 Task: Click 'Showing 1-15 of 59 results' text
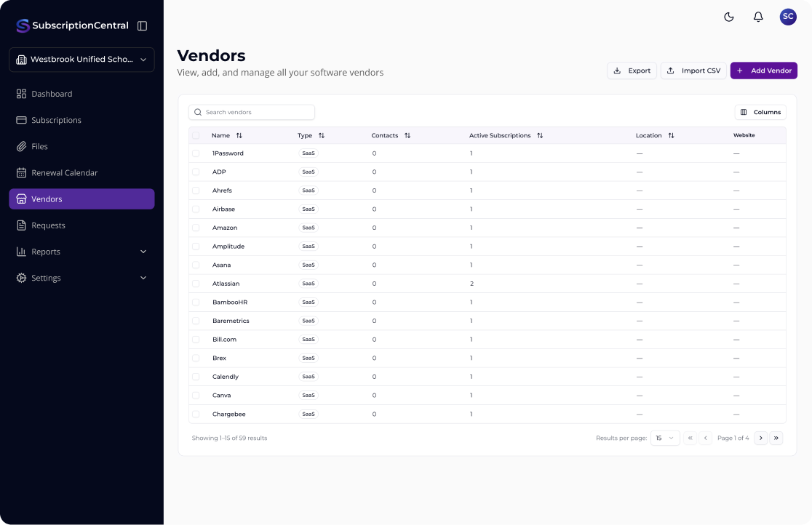pyautogui.click(x=229, y=438)
